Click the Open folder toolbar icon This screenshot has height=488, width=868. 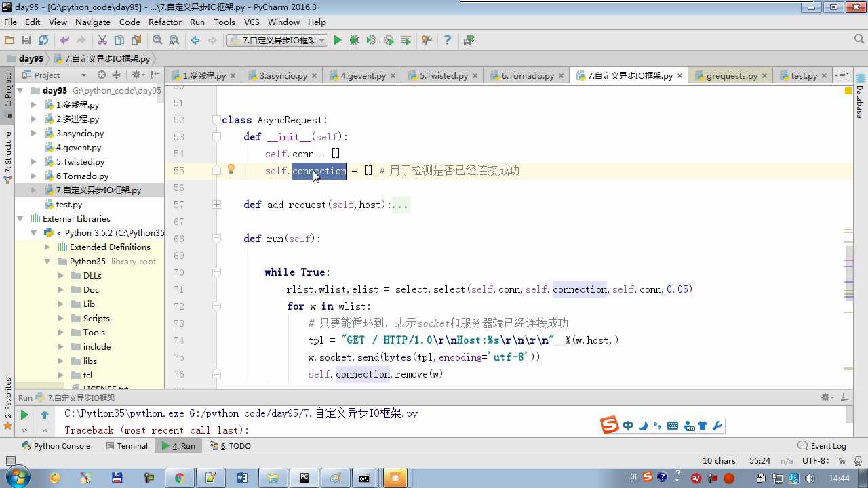9,41
